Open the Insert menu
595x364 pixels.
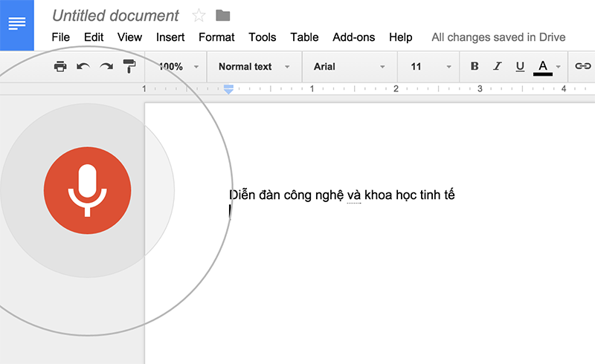pos(170,37)
